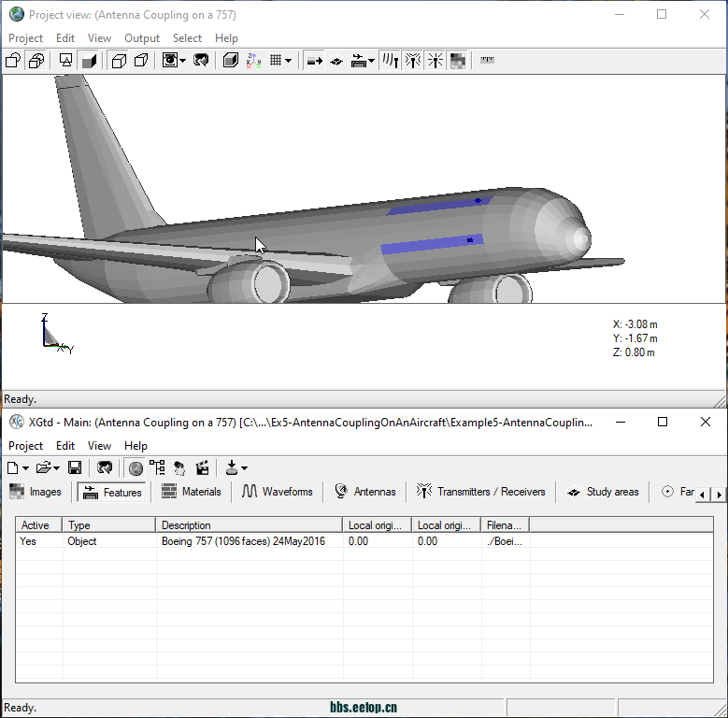Viewport: 728px width, 718px height.
Task: Click the camera snapshot icon in Project view
Action: click(x=169, y=61)
